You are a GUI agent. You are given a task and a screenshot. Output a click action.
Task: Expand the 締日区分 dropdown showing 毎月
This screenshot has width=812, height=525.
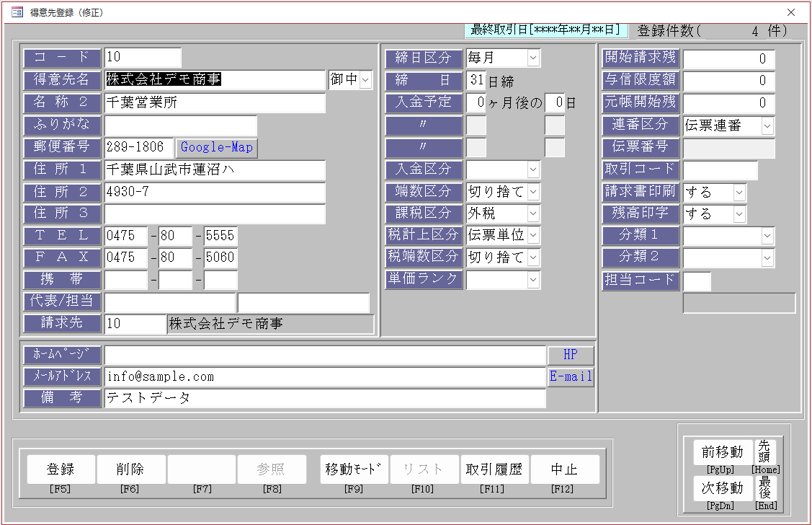tap(533, 58)
